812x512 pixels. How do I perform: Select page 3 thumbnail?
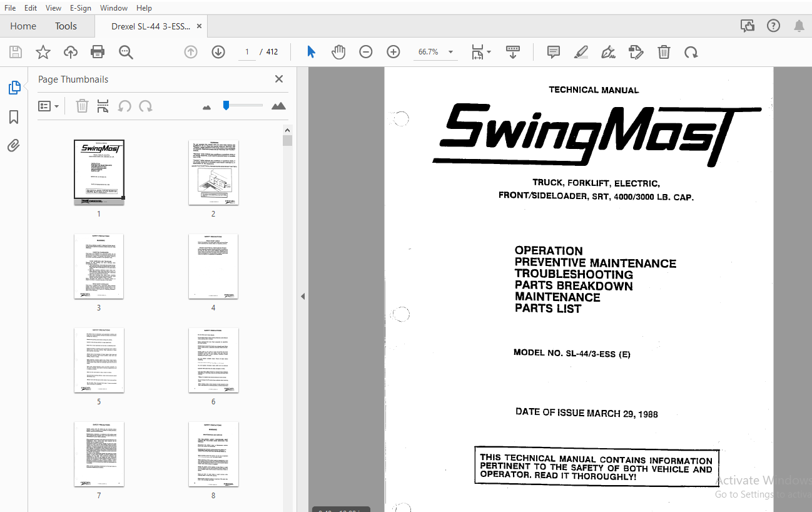(99, 266)
